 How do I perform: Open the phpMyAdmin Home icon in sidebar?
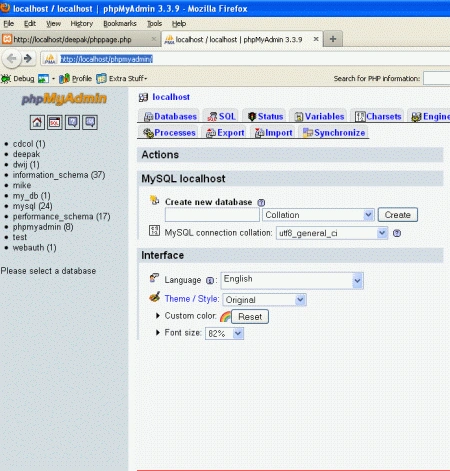pos(37,123)
